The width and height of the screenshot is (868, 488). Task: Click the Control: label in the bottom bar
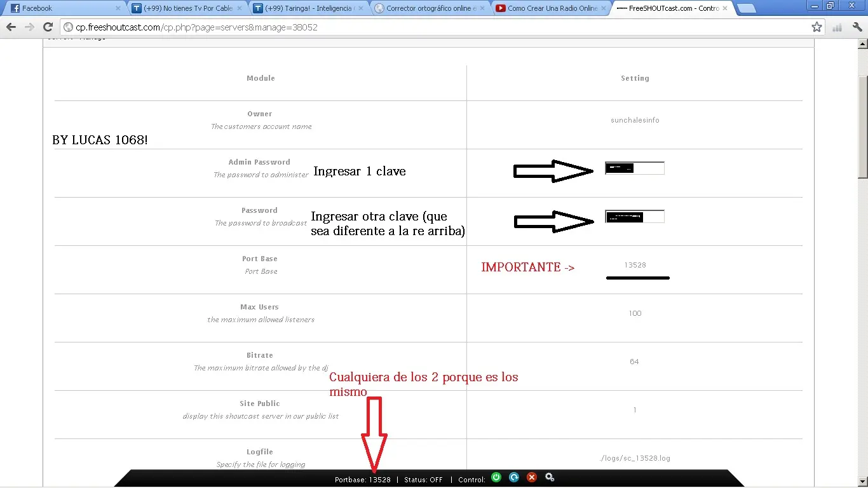pos(471,480)
